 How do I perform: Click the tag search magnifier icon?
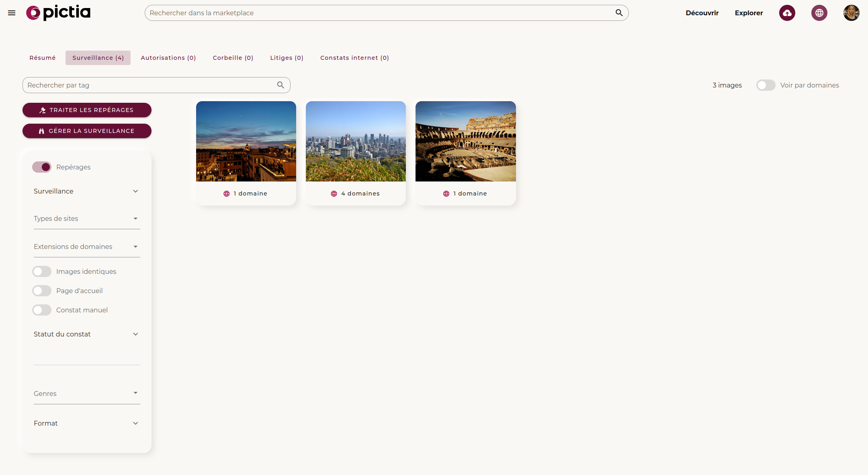pyautogui.click(x=280, y=85)
